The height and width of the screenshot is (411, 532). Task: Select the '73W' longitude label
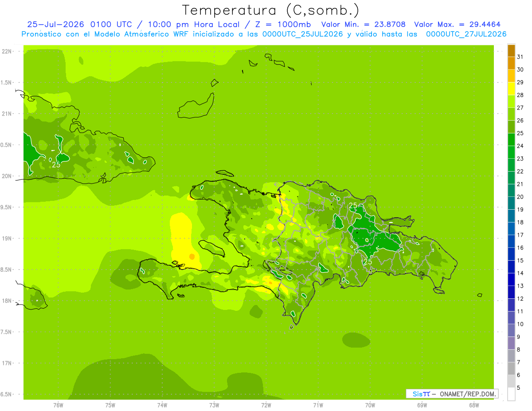pos(214,405)
